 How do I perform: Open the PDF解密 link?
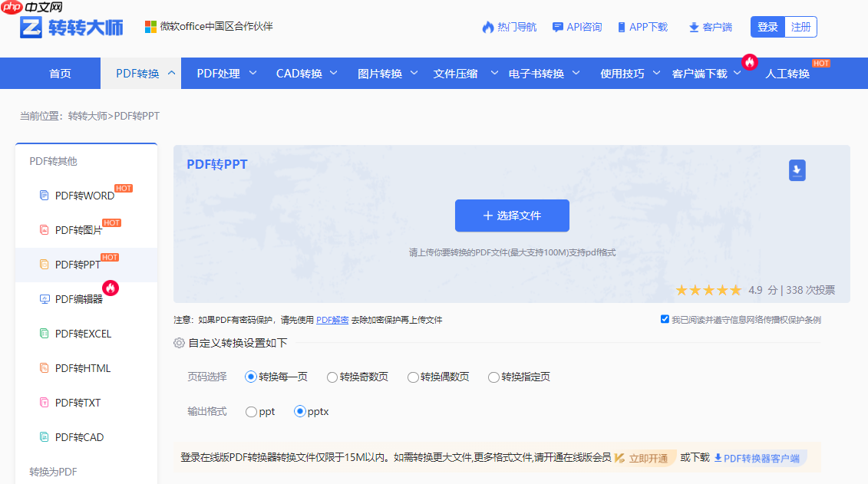coord(332,320)
